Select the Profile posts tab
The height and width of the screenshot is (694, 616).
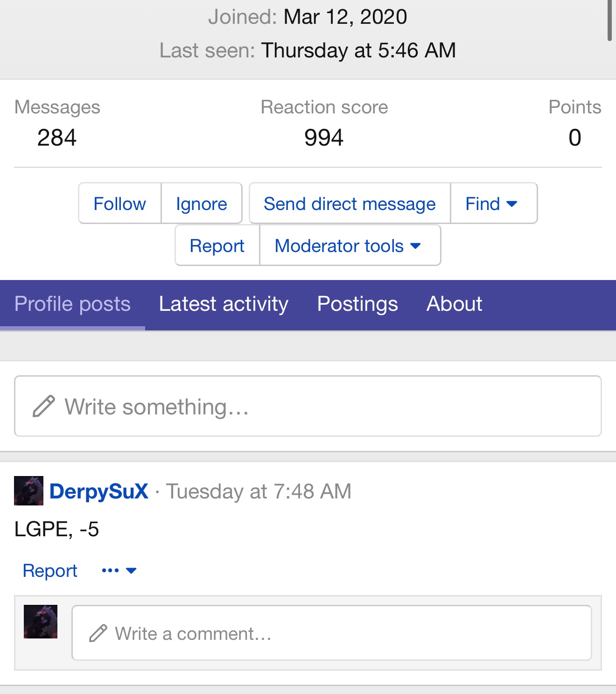pos(72,304)
